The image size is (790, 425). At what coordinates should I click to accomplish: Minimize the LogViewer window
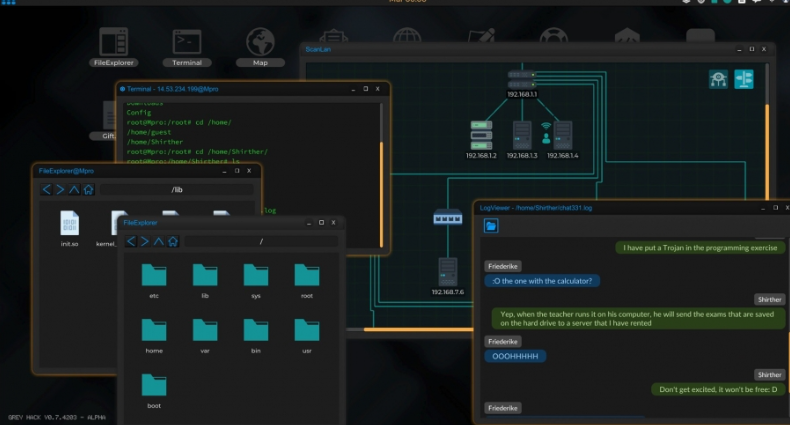[x=763, y=207]
